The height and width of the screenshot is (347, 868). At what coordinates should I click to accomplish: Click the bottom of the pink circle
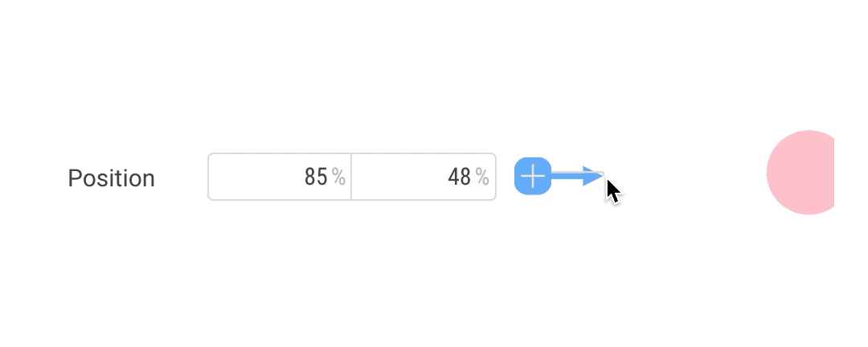click(809, 211)
